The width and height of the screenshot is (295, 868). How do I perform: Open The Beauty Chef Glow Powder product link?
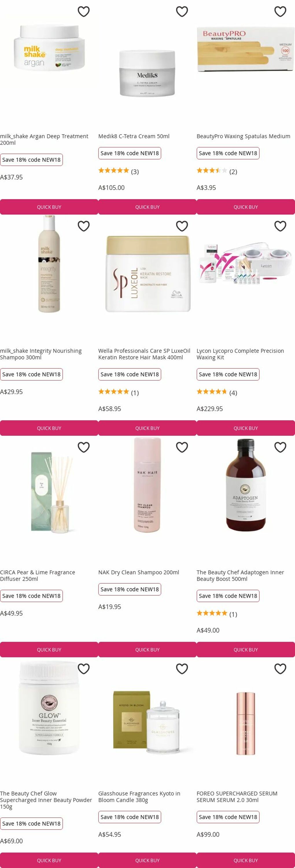[46, 800]
